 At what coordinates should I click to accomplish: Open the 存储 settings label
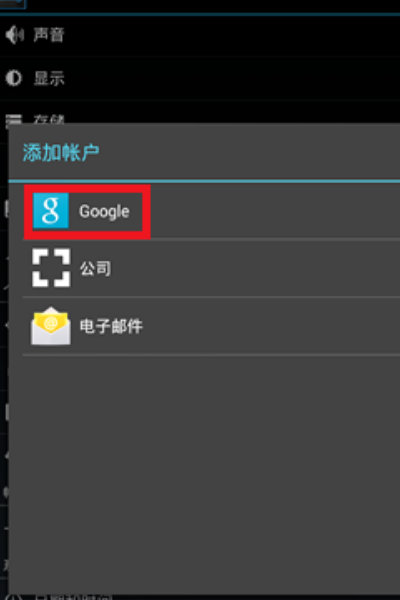click(x=49, y=119)
